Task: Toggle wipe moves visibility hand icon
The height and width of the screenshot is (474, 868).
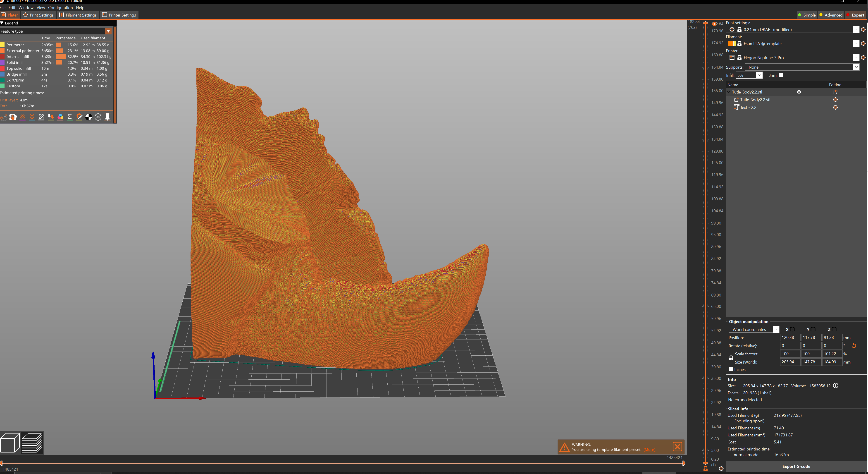Action: pos(13,117)
